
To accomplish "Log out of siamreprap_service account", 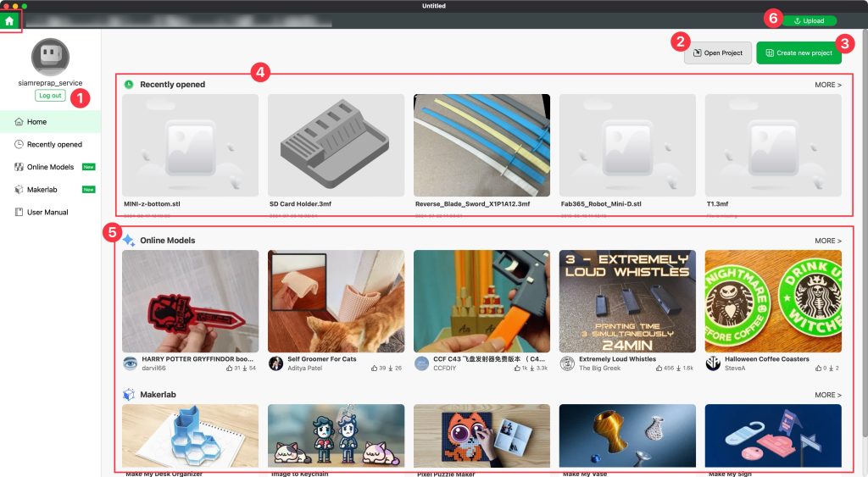I will 50,96.
